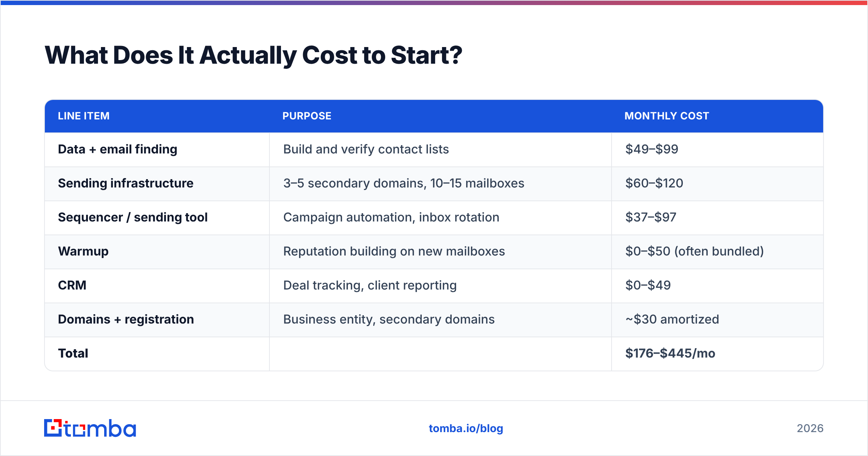
Task: Open the tomba.io/blog link
Action: pos(466,428)
